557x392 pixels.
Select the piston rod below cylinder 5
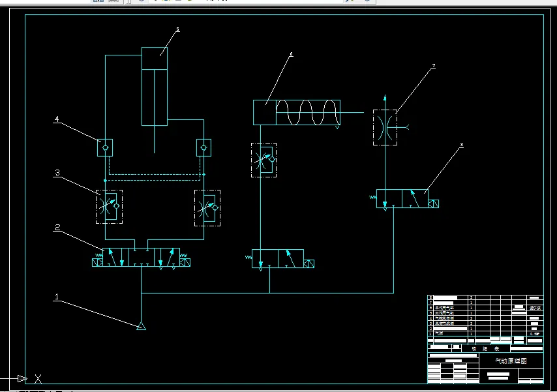pyautogui.click(x=154, y=140)
